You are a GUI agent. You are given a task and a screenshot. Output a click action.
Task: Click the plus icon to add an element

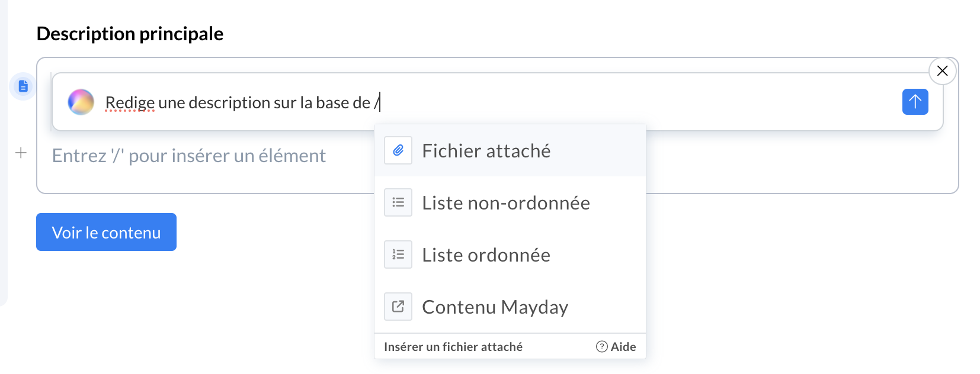click(21, 153)
